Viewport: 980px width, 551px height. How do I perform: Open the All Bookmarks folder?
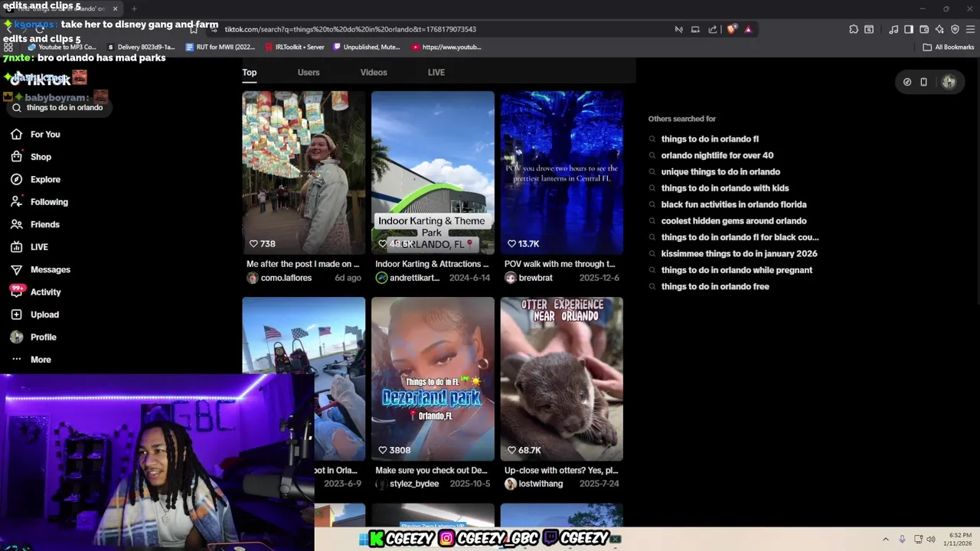[x=949, y=47]
